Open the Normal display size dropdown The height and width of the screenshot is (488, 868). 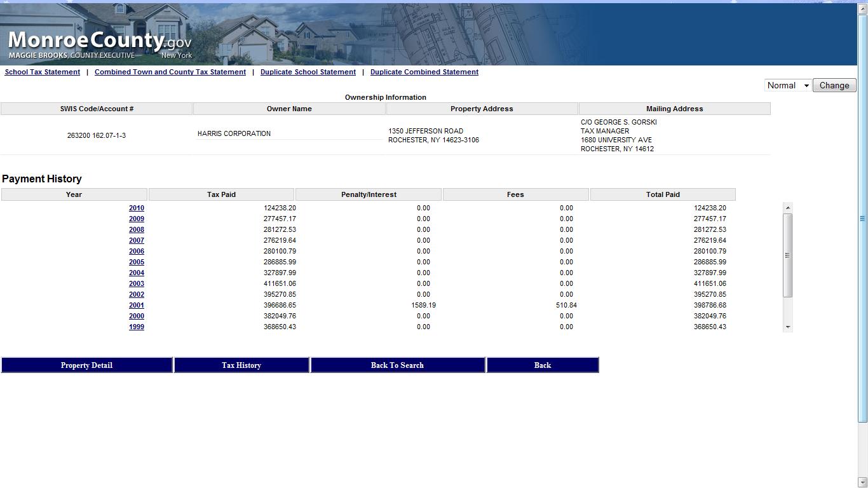click(x=787, y=85)
